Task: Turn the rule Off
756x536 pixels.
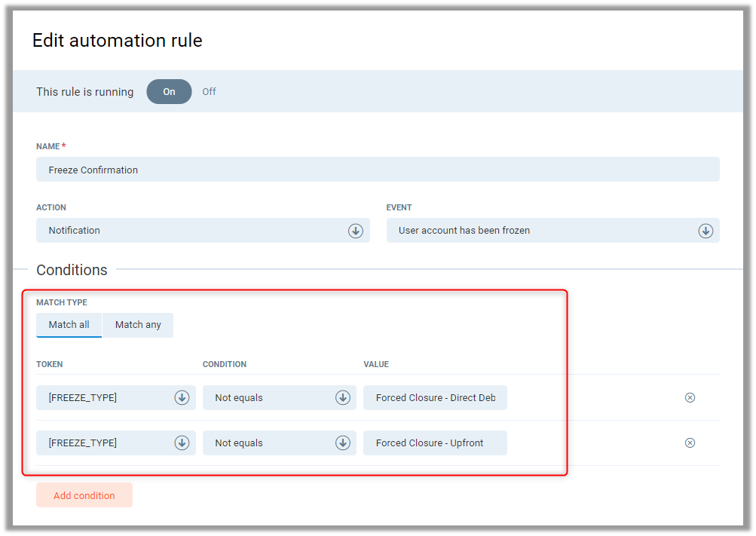Action: 209,92
